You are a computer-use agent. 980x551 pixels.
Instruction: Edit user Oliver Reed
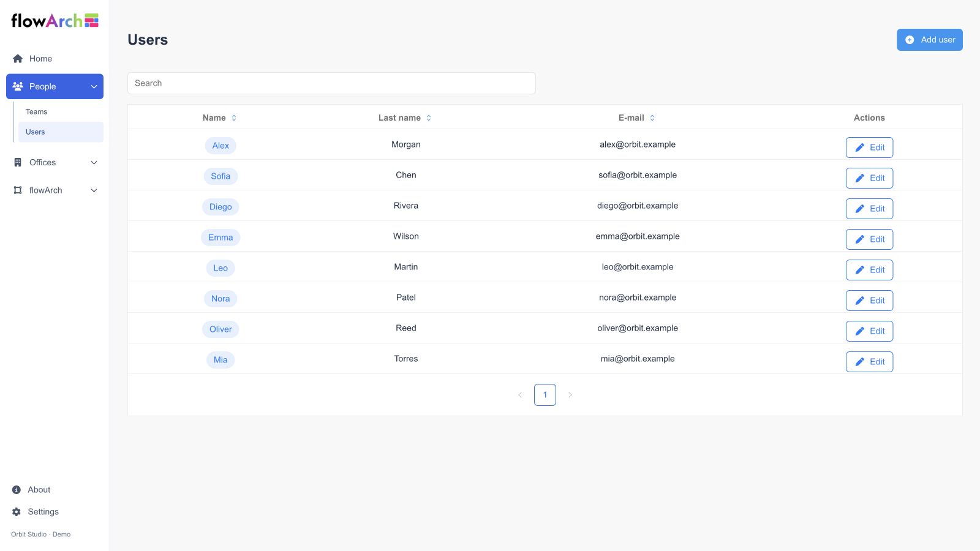pyautogui.click(x=869, y=331)
